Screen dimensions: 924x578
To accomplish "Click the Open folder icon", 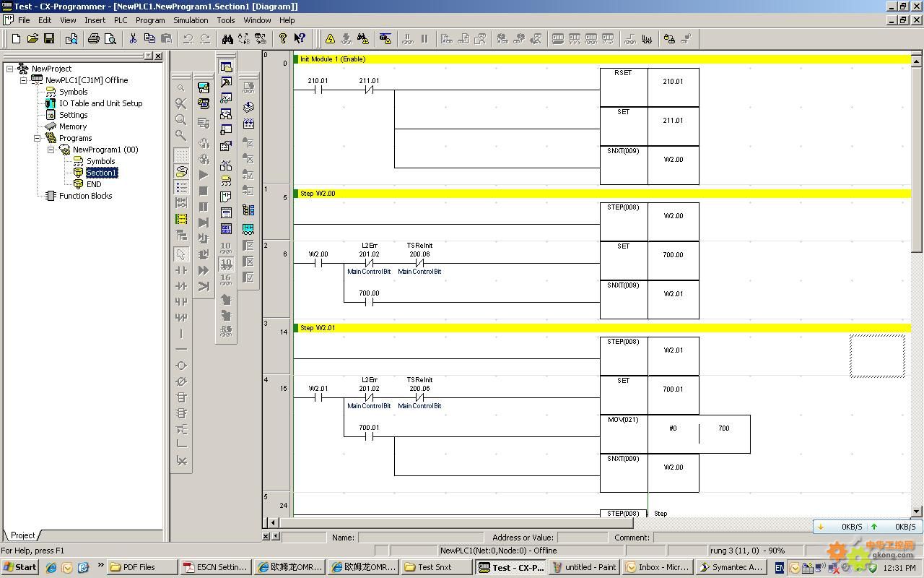I will (x=32, y=39).
